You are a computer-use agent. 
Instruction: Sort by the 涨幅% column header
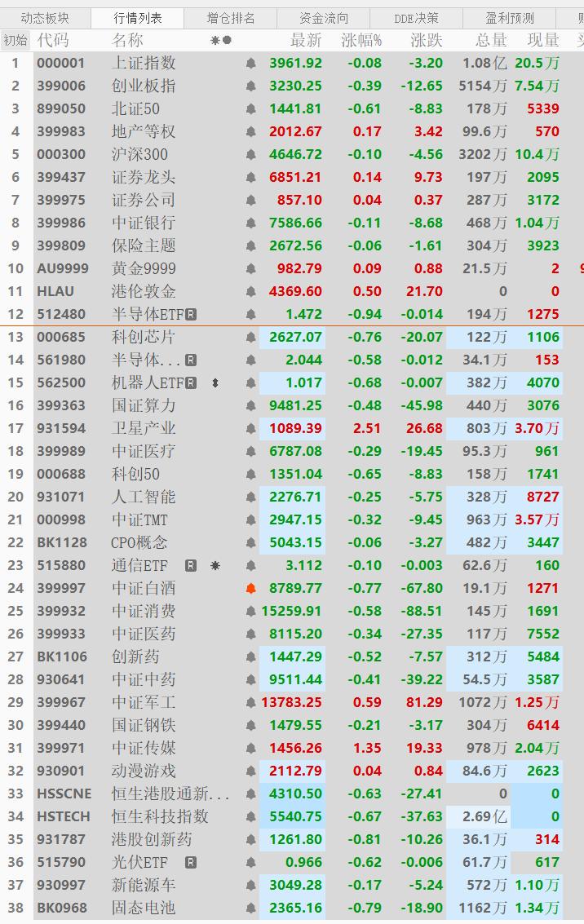tap(361, 40)
